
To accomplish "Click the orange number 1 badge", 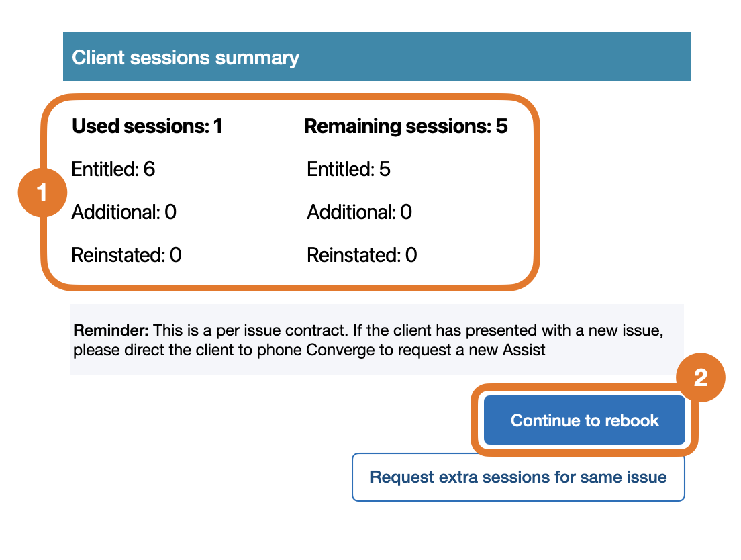I will 42,193.
